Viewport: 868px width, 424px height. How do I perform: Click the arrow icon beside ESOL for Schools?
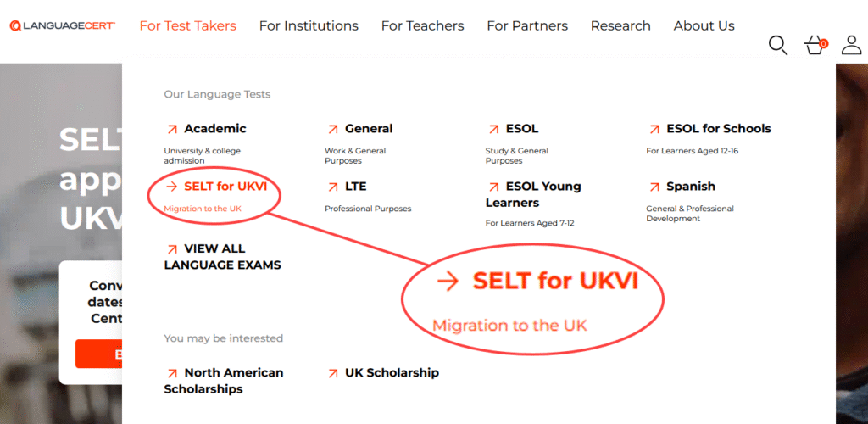(654, 129)
